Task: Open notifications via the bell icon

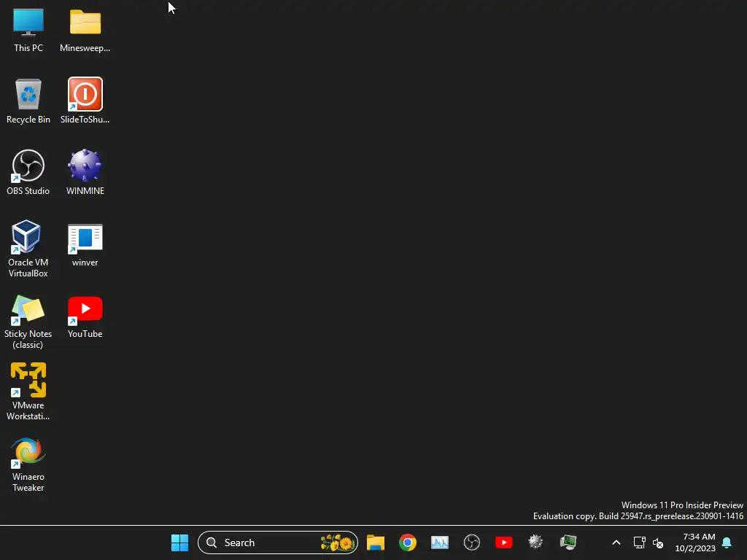Action: [727, 542]
